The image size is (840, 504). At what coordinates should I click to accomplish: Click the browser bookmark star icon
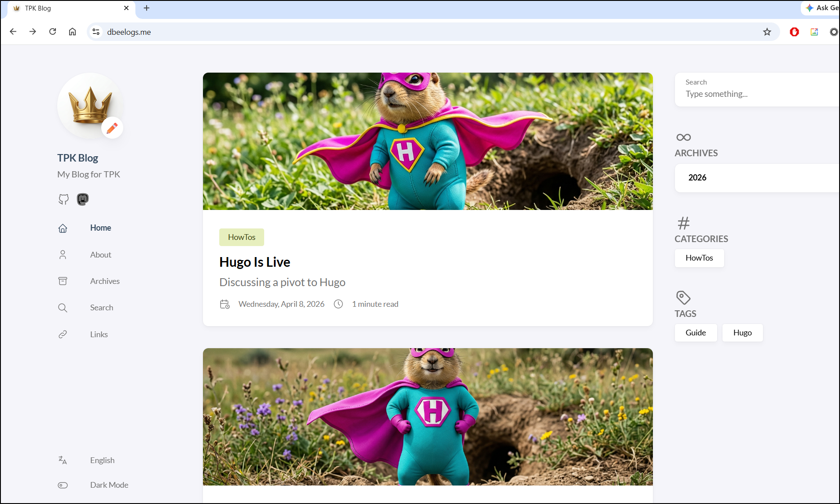tap(767, 32)
